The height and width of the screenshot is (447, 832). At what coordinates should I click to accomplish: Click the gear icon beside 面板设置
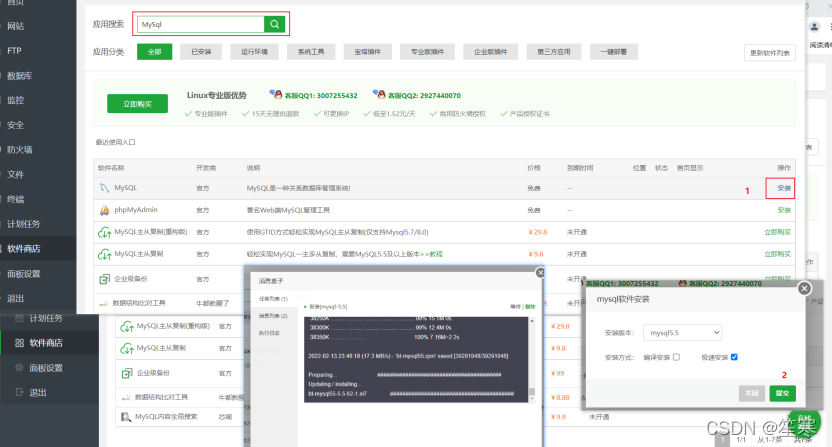tap(20, 367)
